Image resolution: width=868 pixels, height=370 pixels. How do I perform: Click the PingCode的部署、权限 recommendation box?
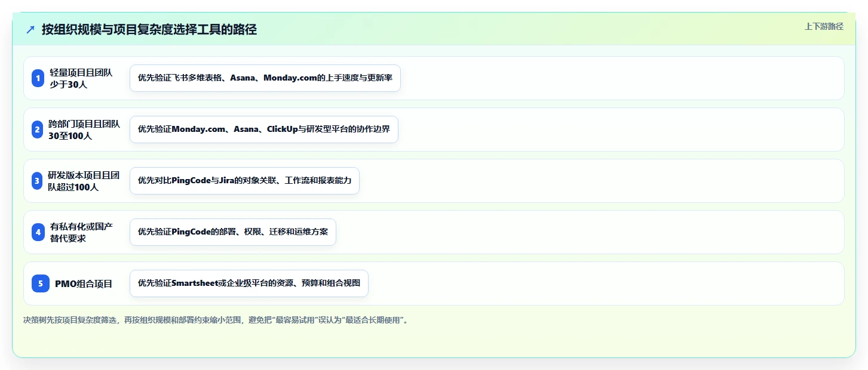[233, 232]
